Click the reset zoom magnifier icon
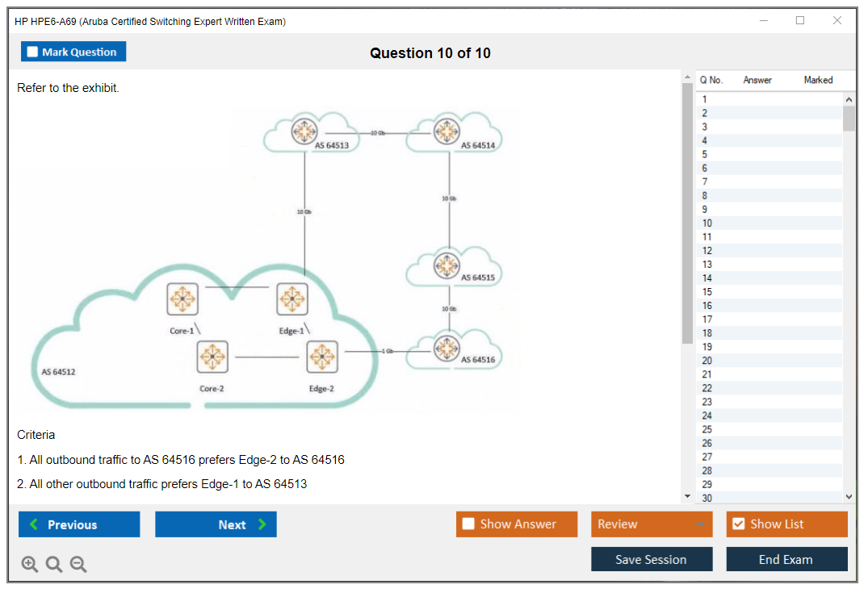The width and height of the screenshot is (868, 593). [x=54, y=565]
